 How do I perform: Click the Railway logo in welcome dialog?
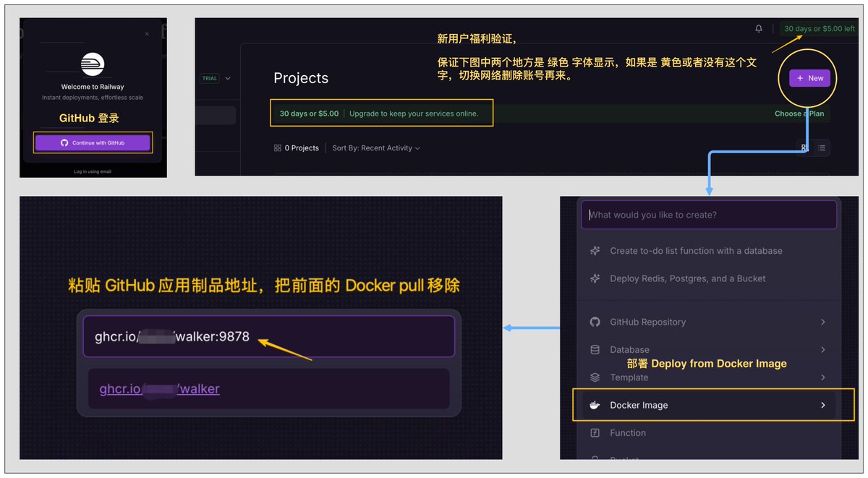pos(92,63)
